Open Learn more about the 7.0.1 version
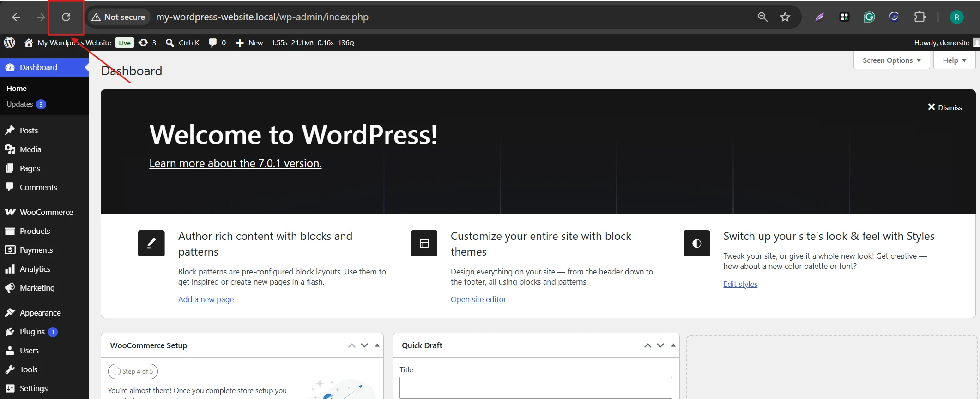The height and width of the screenshot is (399, 980). click(236, 163)
